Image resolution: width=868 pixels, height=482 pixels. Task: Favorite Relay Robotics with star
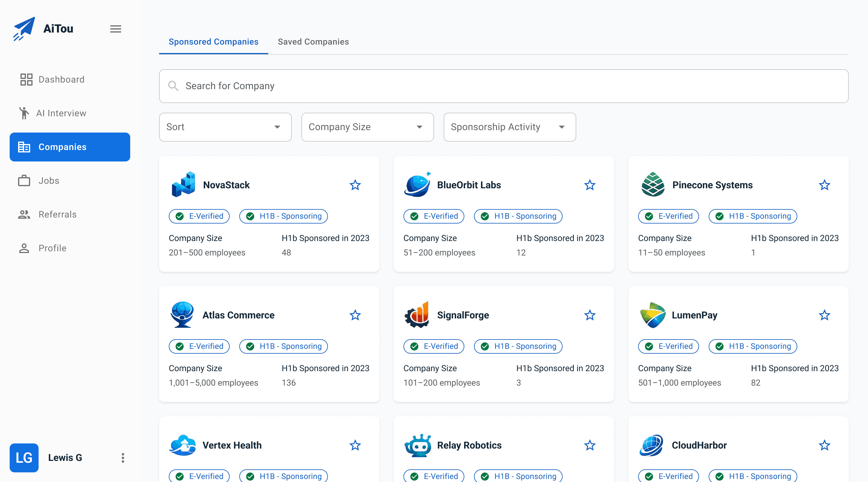(590, 445)
